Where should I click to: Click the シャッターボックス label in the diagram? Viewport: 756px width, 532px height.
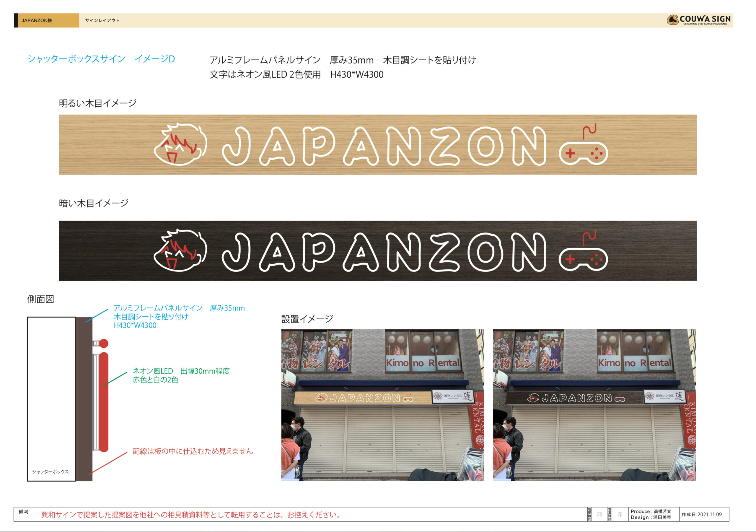(50, 472)
